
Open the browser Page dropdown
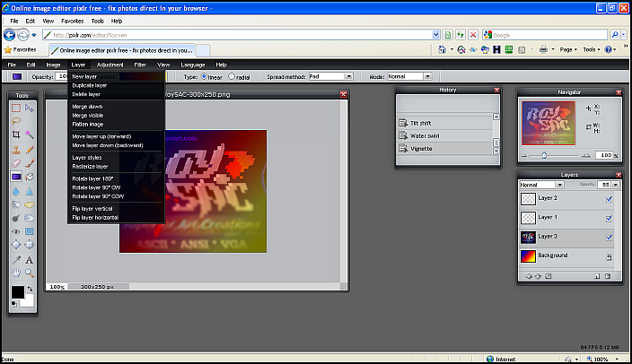pos(568,49)
